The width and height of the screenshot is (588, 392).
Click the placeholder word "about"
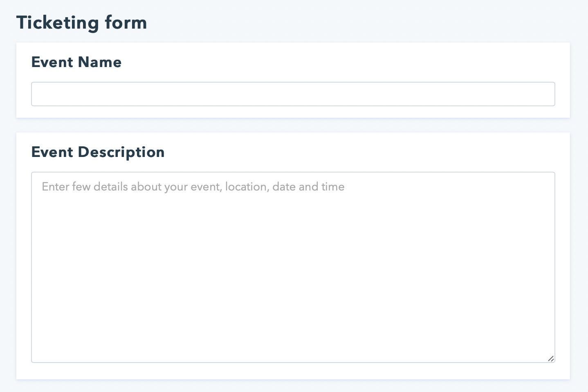pyautogui.click(x=146, y=187)
